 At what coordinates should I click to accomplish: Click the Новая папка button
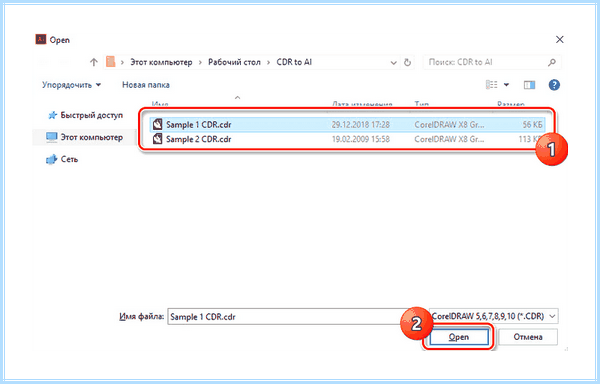[146, 85]
